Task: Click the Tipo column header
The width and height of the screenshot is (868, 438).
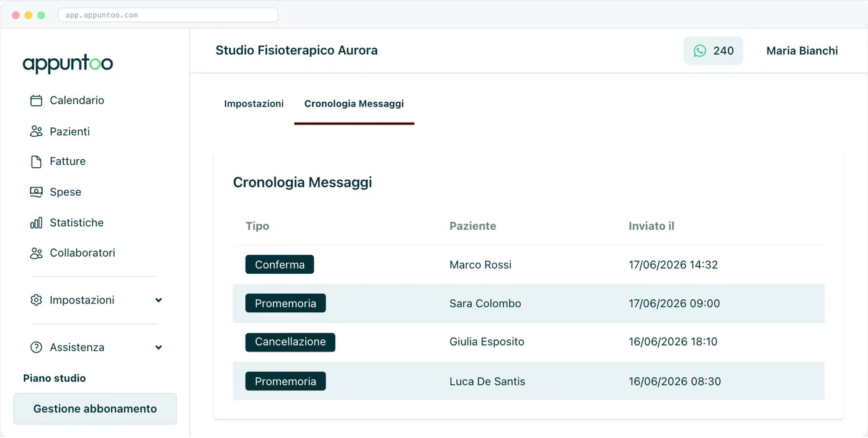Action: point(257,226)
